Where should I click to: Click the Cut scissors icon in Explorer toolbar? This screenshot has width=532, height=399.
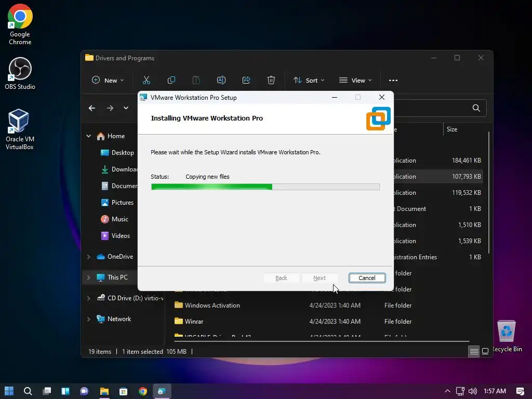[146, 81]
